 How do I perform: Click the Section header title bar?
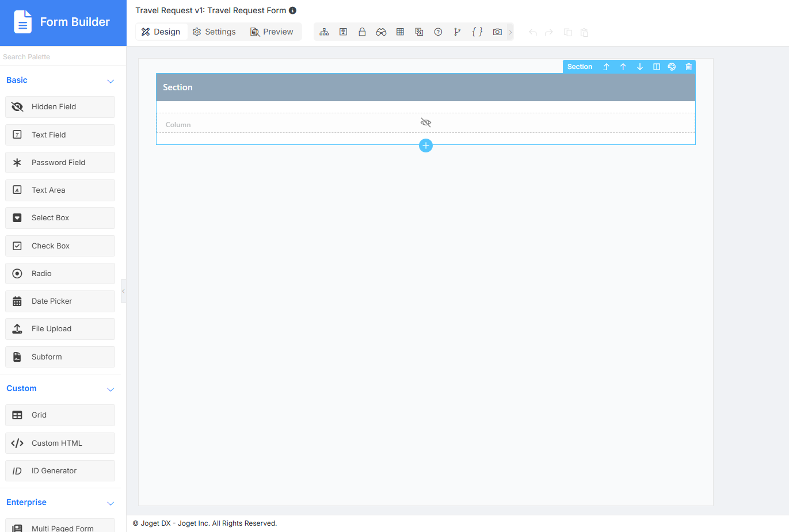point(426,87)
